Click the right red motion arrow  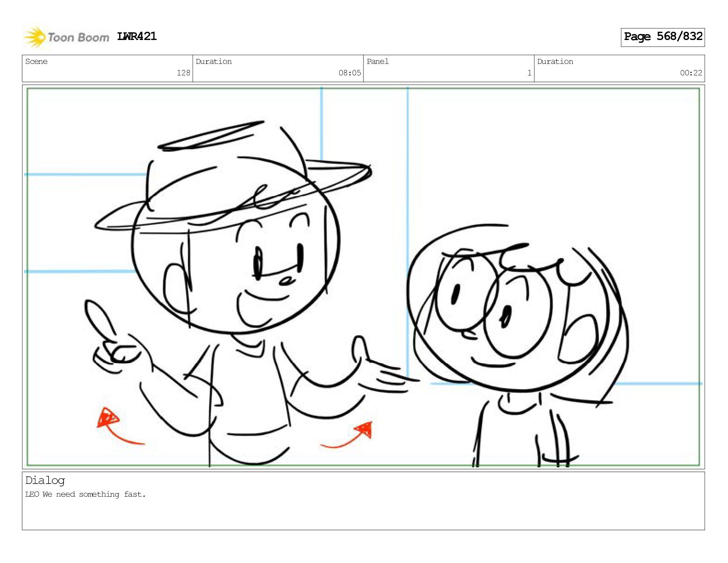348,435
